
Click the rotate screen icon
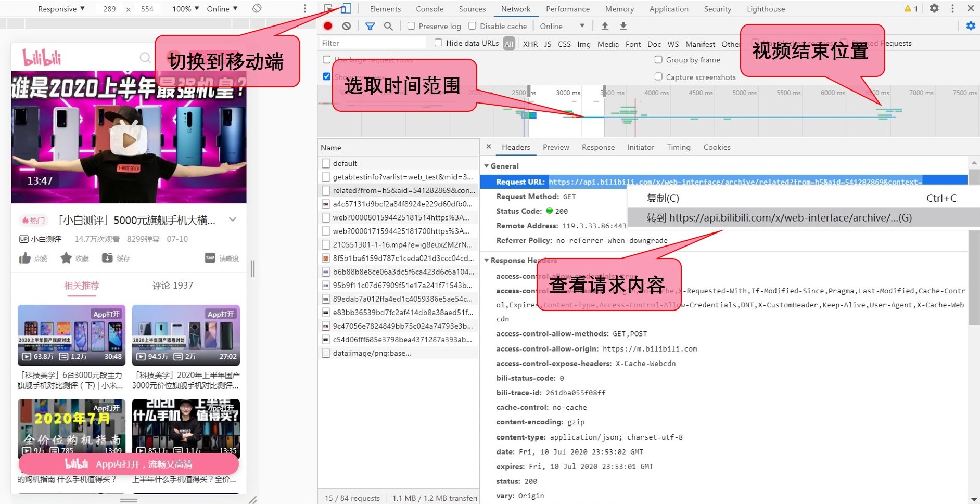[x=257, y=8]
